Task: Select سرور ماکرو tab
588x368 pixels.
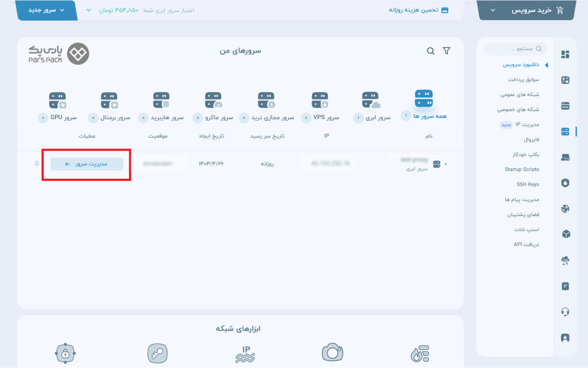Action: (213, 108)
